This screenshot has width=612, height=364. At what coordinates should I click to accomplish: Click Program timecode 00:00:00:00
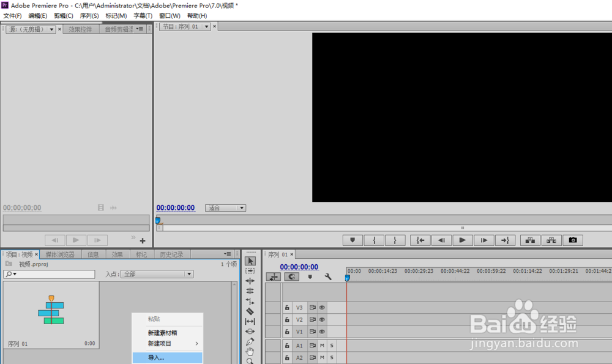point(176,208)
